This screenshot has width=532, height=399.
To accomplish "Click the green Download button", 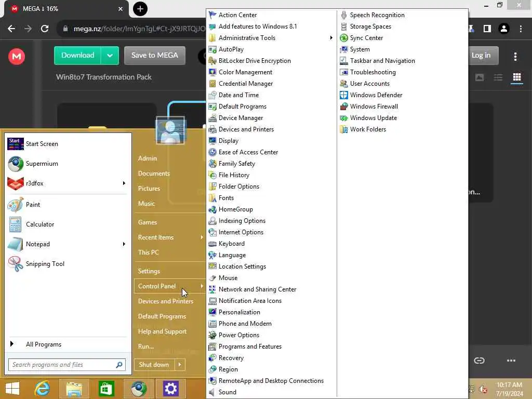I will [78, 55].
